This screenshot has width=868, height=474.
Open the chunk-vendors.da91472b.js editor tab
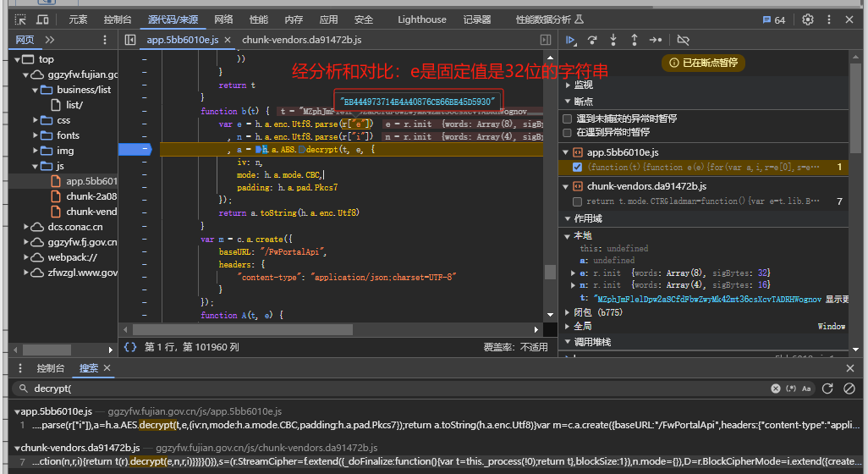(x=301, y=40)
